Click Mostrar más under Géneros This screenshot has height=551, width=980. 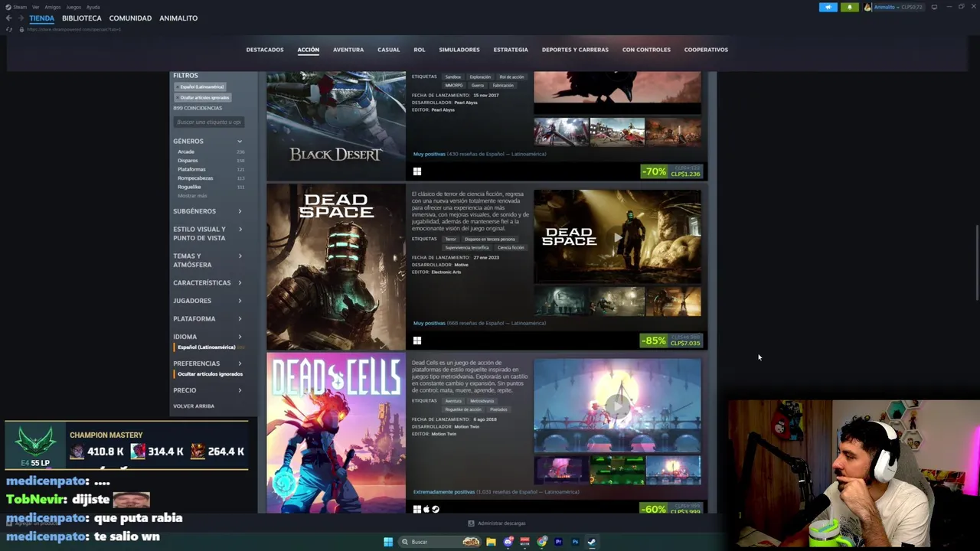click(192, 196)
